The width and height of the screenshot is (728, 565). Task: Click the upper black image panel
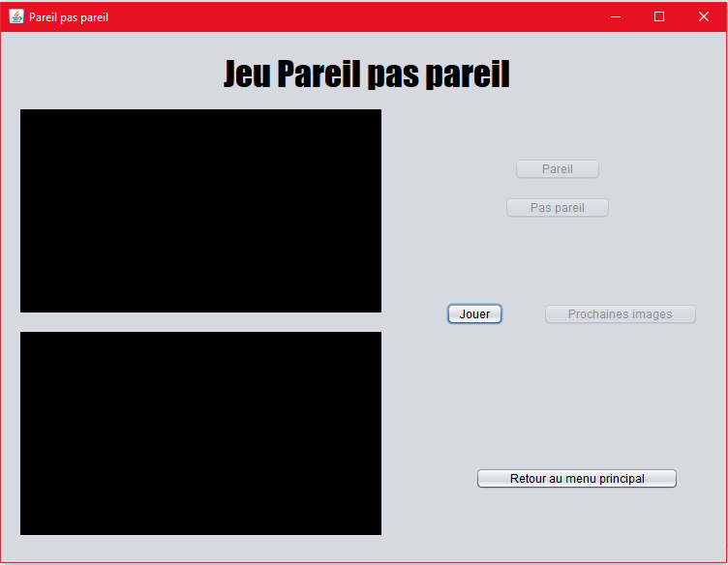[200, 211]
